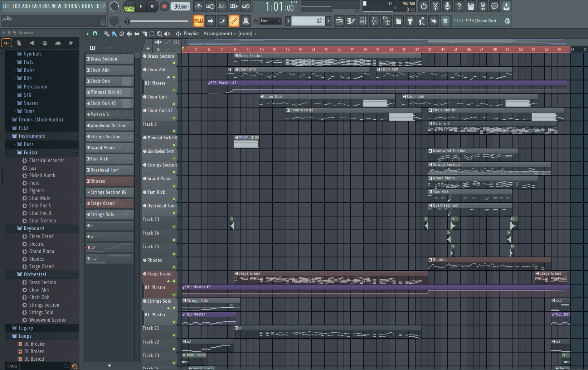The width and height of the screenshot is (588, 370).
Task: Click the question mark help icon
Action: tap(459, 6)
